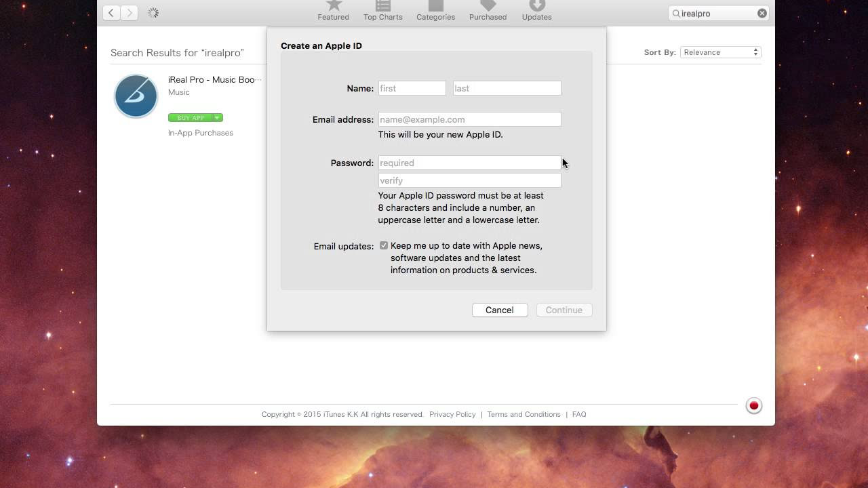Click the Continue button
This screenshot has height=488, width=868.
coord(564,310)
